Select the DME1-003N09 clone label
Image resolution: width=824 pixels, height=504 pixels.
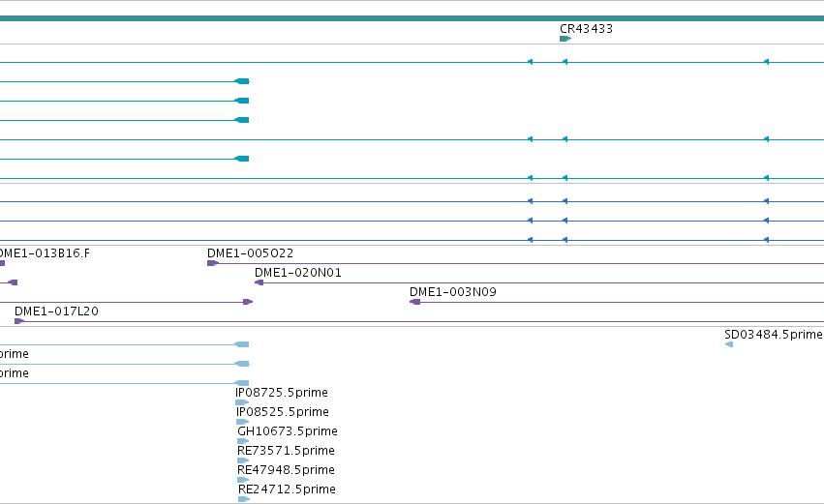click(x=453, y=292)
